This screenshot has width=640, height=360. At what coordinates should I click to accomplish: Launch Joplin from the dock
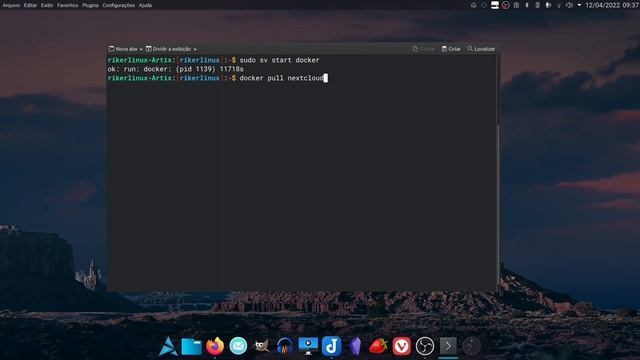coord(331,346)
